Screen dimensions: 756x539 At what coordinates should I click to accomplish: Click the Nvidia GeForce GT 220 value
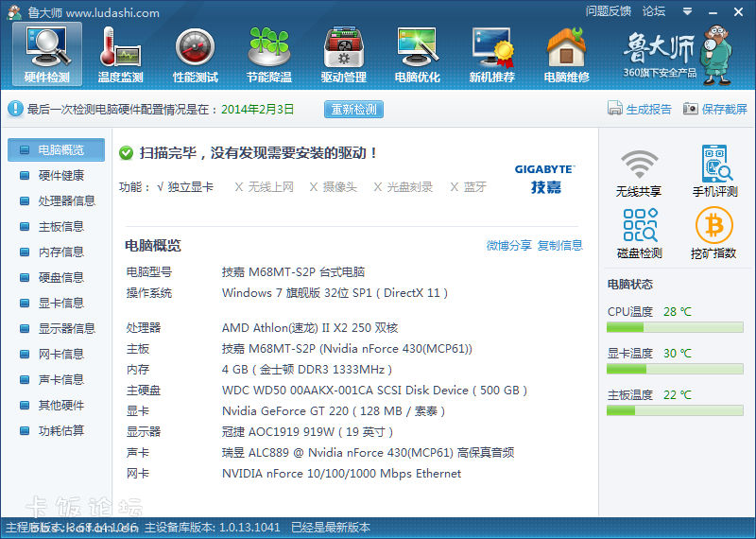point(334,411)
